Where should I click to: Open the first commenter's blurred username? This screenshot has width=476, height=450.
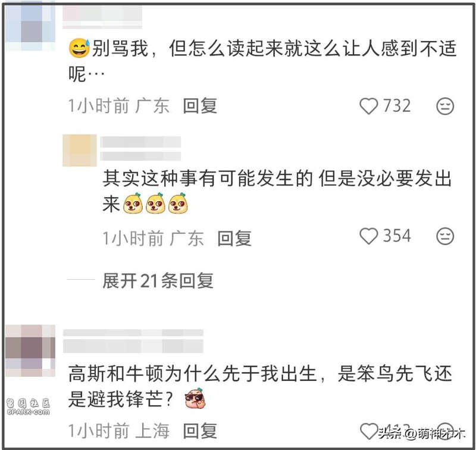(102, 17)
